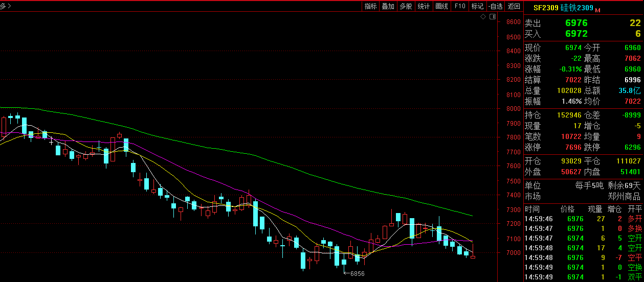Select the 14:59:46 多开 trade tick row
The width and height of the screenshot is (644, 282).
(583, 219)
